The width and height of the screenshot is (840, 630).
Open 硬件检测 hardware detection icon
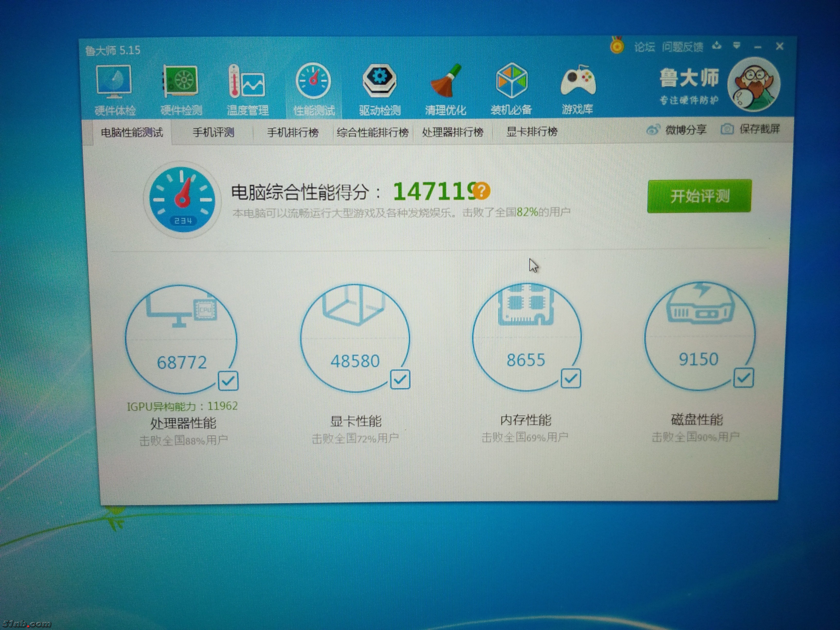click(181, 90)
